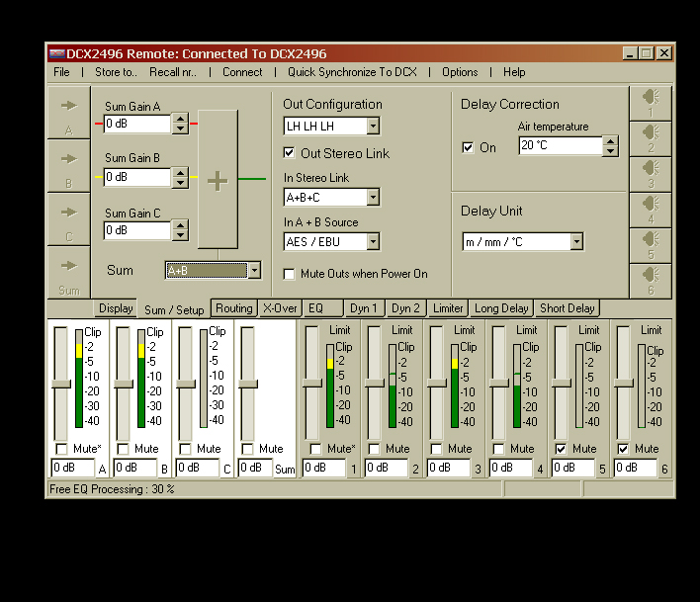Open the Options menu
Image resolution: width=700 pixels, height=602 pixels.
click(x=460, y=72)
